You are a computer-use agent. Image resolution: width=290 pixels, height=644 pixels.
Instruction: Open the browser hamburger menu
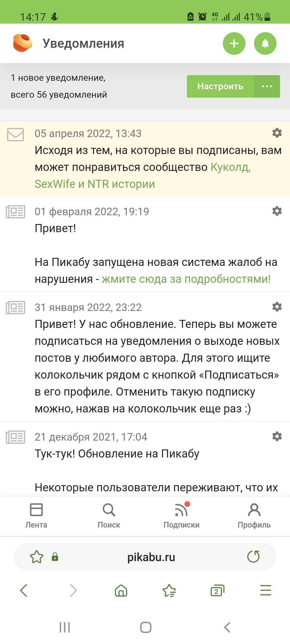point(266,591)
